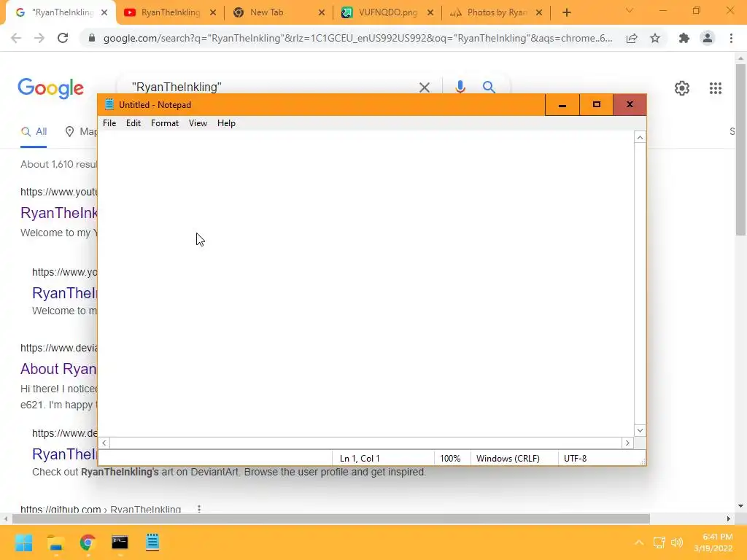Click the 100% zoom status entry
747x560 pixels.
coord(450,458)
